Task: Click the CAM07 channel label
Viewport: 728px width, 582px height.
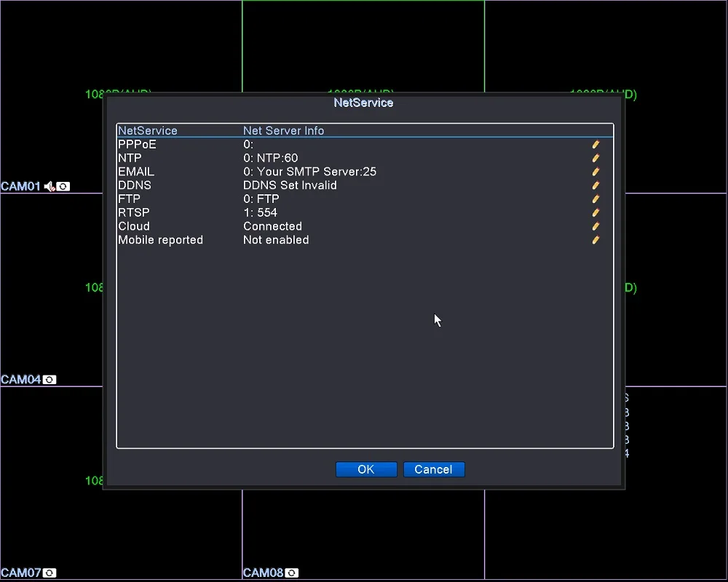Action: (21, 573)
